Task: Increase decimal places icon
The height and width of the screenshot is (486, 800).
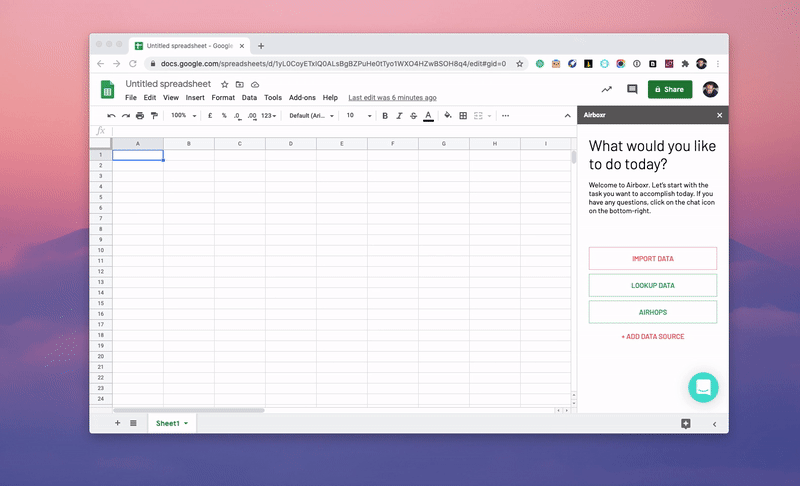Action: click(x=252, y=116)
